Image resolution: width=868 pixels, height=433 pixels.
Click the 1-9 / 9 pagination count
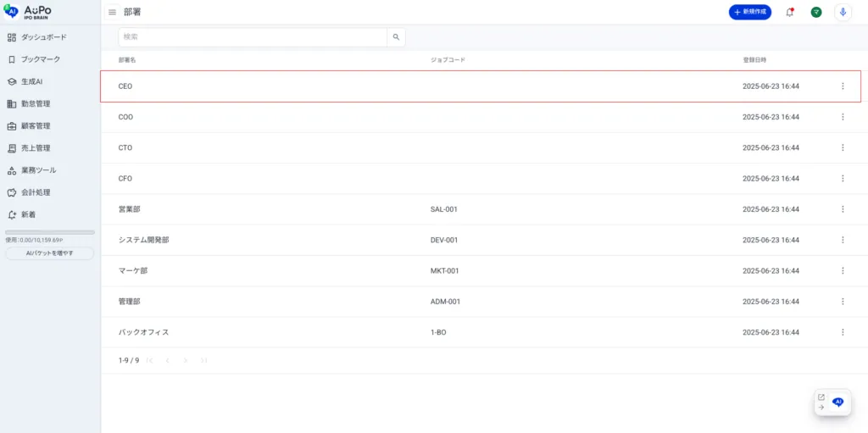(129, 360)
